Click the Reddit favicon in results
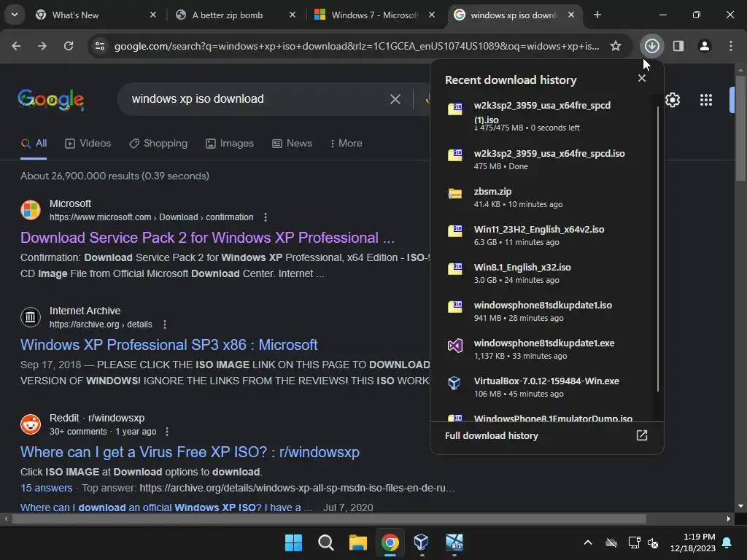Image resolution: width=747 pixels, height=560 pixels. [31, 424]
